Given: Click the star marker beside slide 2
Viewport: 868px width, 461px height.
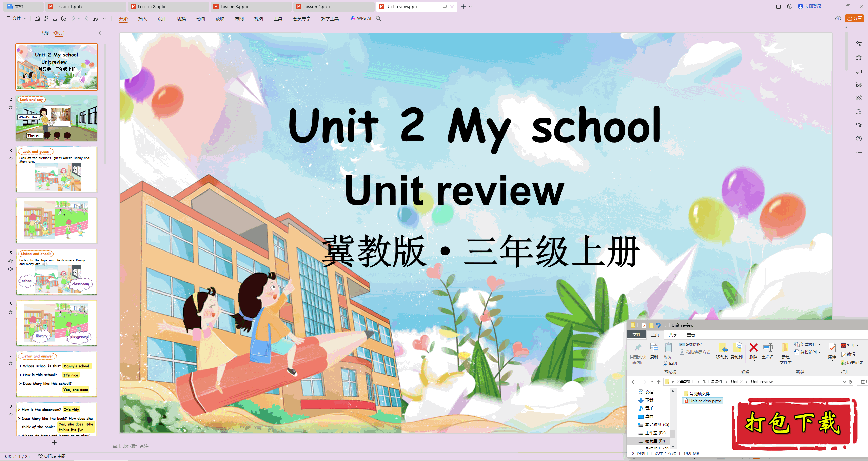Looking at the screenshot, I should (11, 107).
